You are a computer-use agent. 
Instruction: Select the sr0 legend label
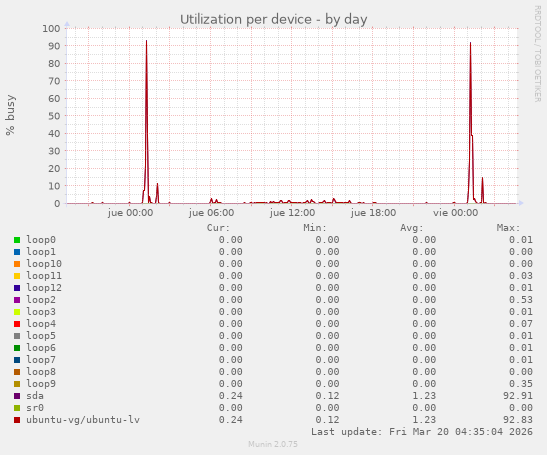(35, 408)
